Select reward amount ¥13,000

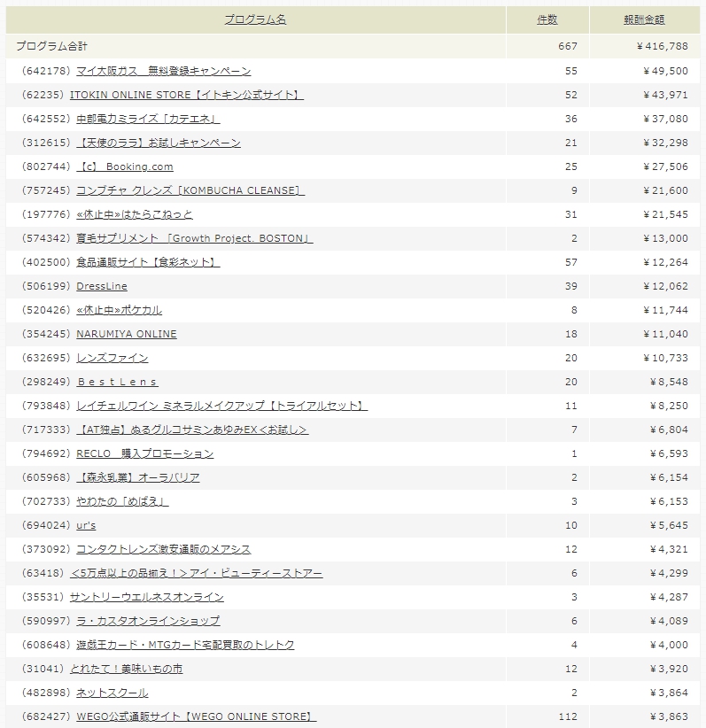coord(665,238)
